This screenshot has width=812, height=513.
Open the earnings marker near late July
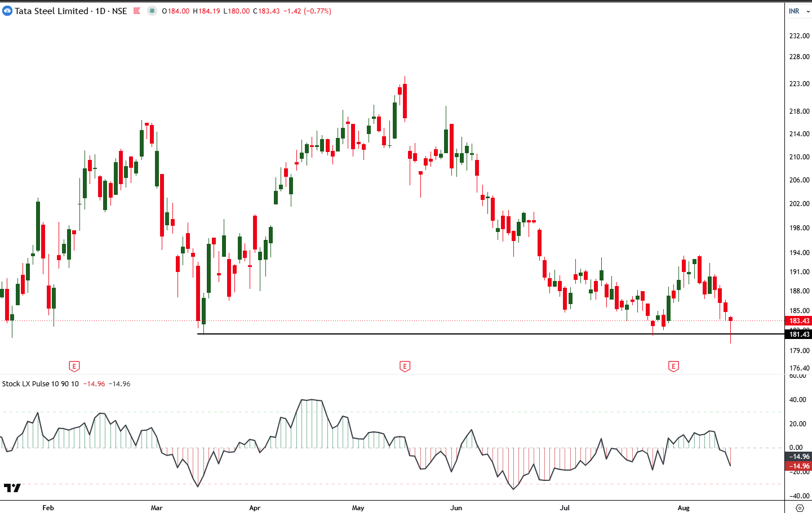673,367
